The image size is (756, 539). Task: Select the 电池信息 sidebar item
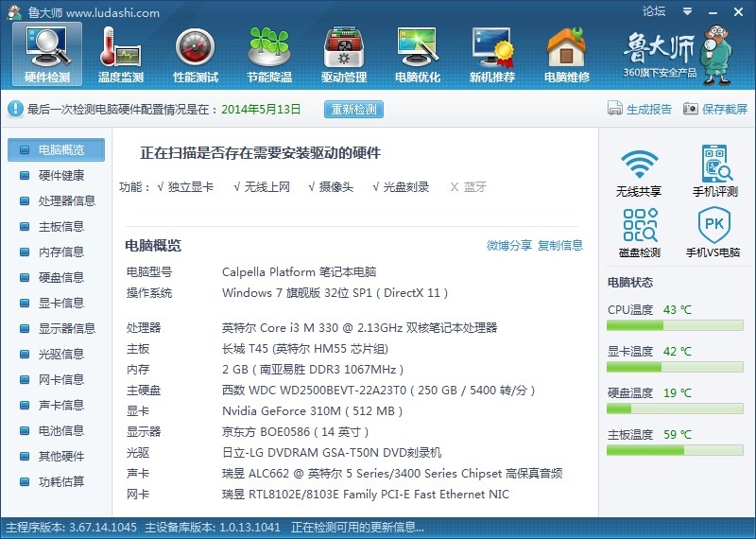pos(56,430)
